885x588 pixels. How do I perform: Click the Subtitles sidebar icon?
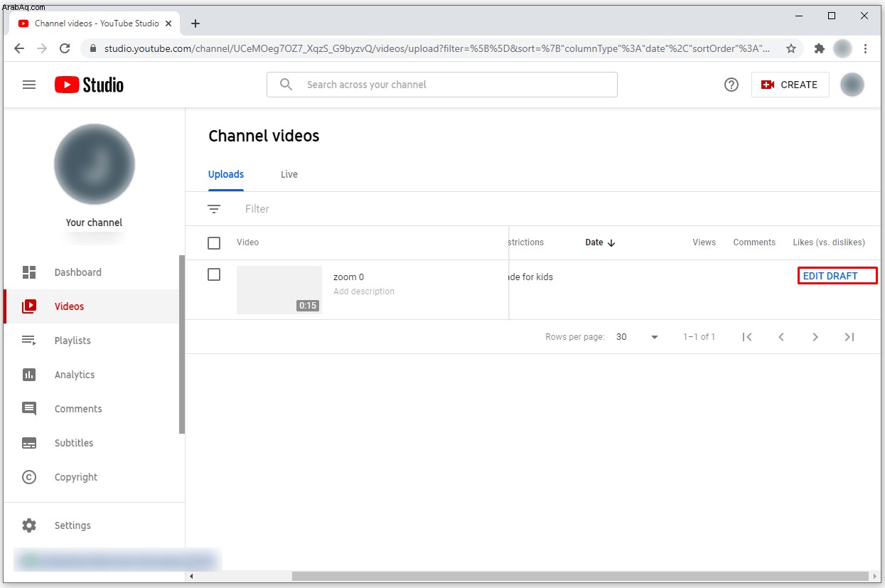click(x=29, y=443)
